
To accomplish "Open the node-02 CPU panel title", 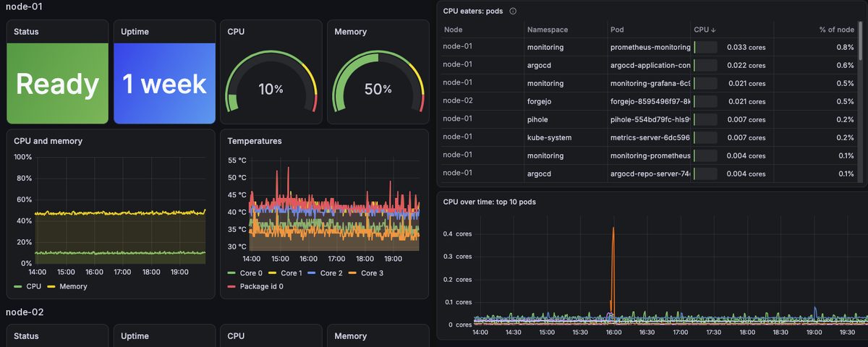I will click(x=236, y=336).
